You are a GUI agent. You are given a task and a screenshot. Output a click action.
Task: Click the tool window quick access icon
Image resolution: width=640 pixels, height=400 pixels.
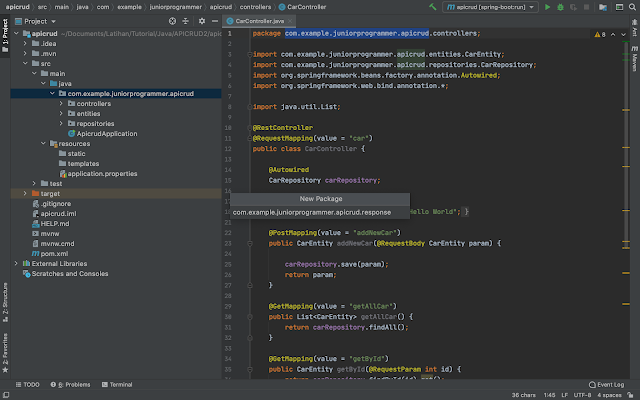(x=6, y=395)
